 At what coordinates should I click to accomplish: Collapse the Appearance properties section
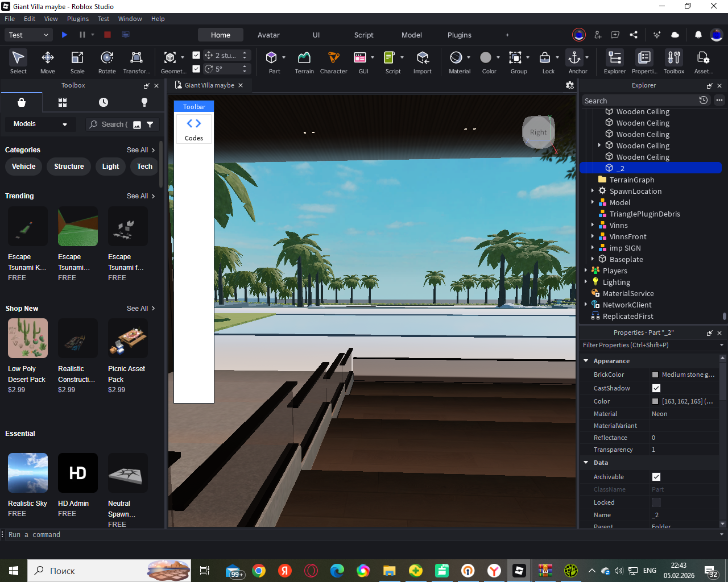coord(586,361)
